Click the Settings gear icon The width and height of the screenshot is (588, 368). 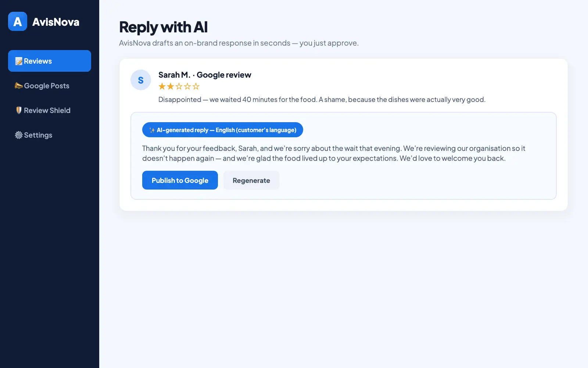pyautogui.click(x=19, y=135)
